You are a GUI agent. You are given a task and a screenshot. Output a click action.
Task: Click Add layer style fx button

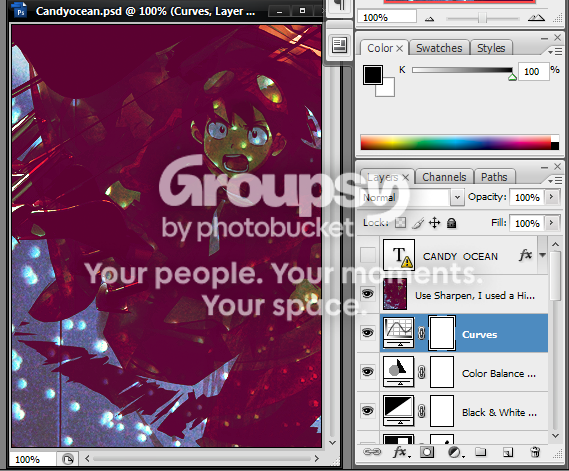coord(400,452)
